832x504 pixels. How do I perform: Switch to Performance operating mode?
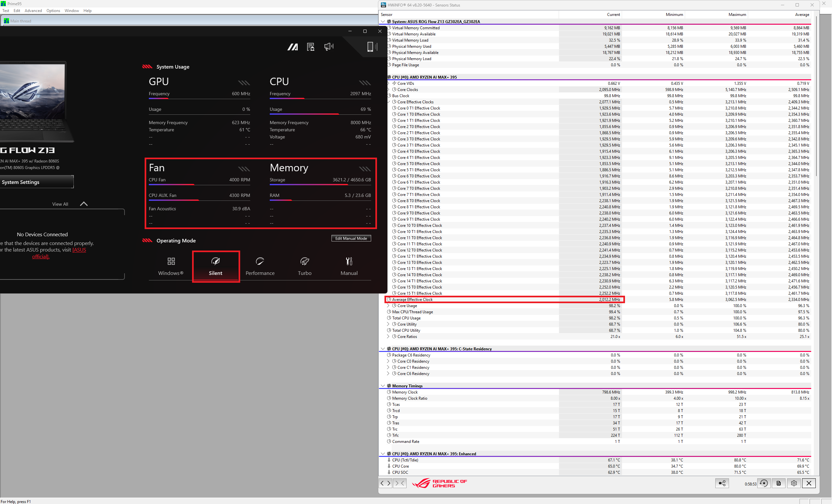(260, 266)
